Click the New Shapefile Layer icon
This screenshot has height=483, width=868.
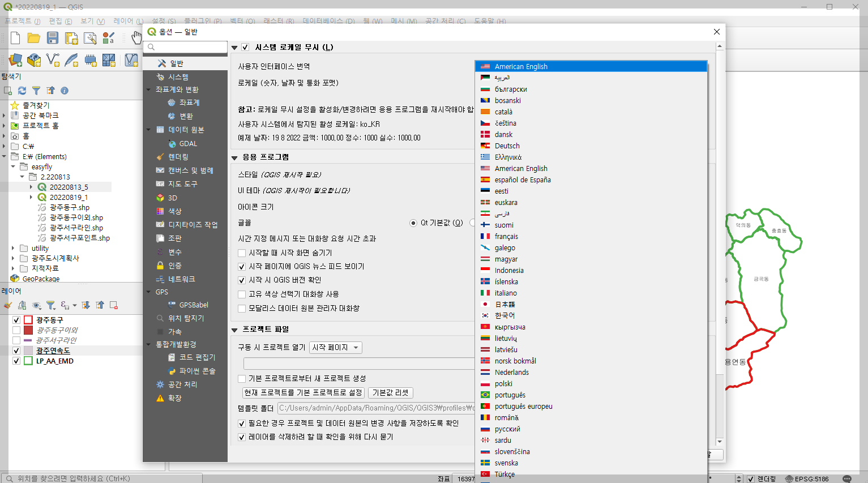pos(53,59)
